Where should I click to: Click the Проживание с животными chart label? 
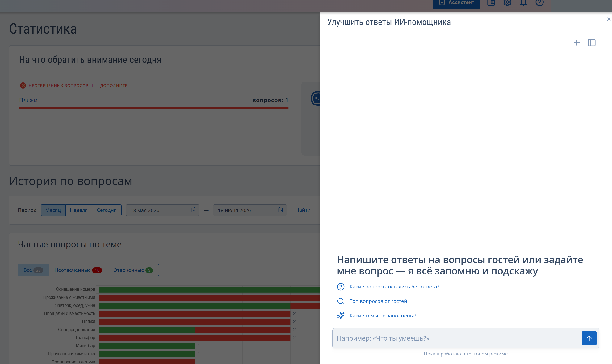point(69,297)
